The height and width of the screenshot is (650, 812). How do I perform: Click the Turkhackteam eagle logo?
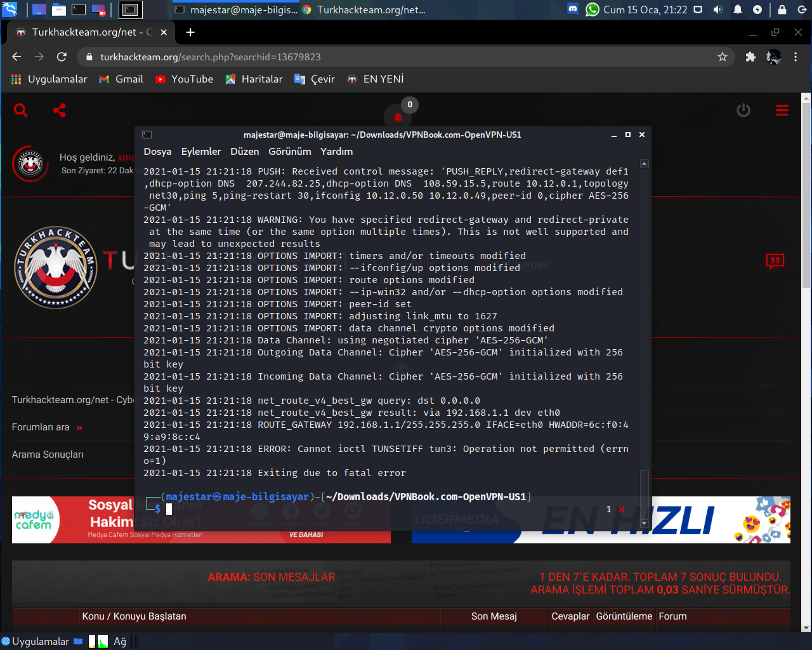click(x=56, y=267)
